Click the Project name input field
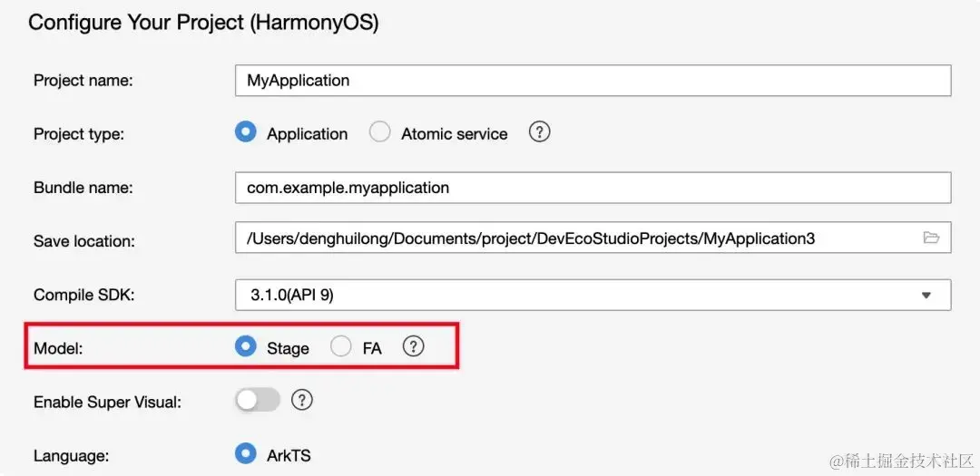Screen dimensions: 980x476 592,80
